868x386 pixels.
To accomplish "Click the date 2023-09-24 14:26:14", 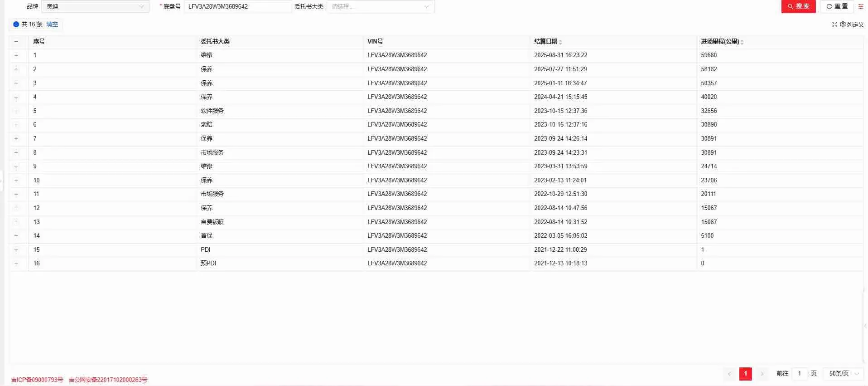I will tap(561, 138).
